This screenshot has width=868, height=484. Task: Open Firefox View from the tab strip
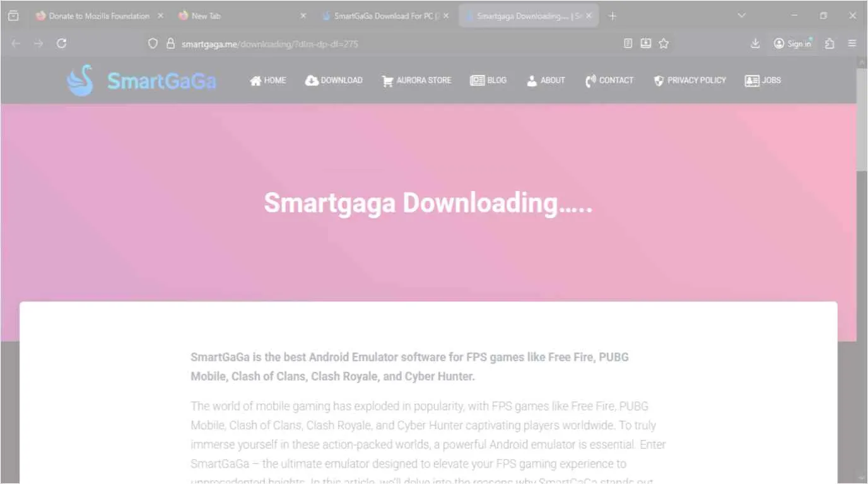13,16
